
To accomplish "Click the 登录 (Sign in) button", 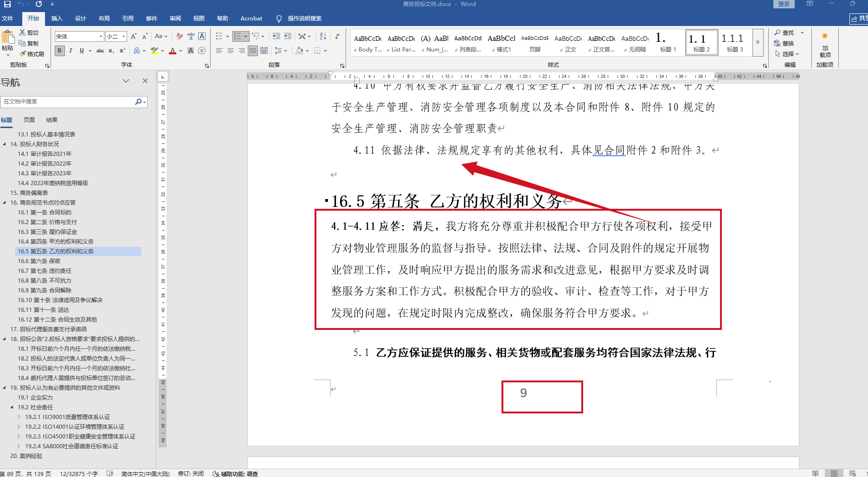I will [x=784, y=4].
